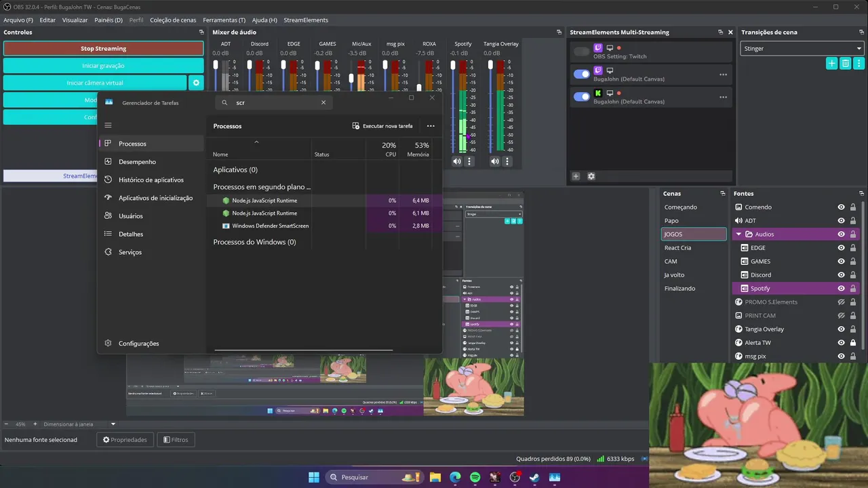Pop out the Mixer de áudio dock
Image resolution: width=868 pixels, height=488 pixels.
click(559, 32)
